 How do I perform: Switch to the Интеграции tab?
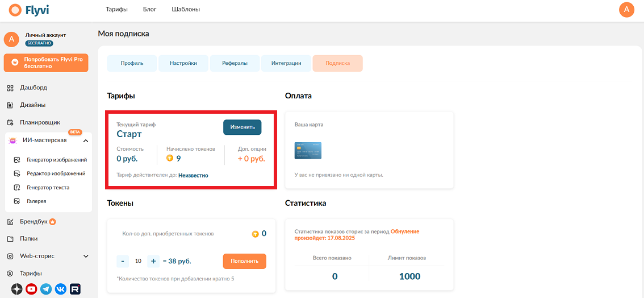click(x=286, y=63)
